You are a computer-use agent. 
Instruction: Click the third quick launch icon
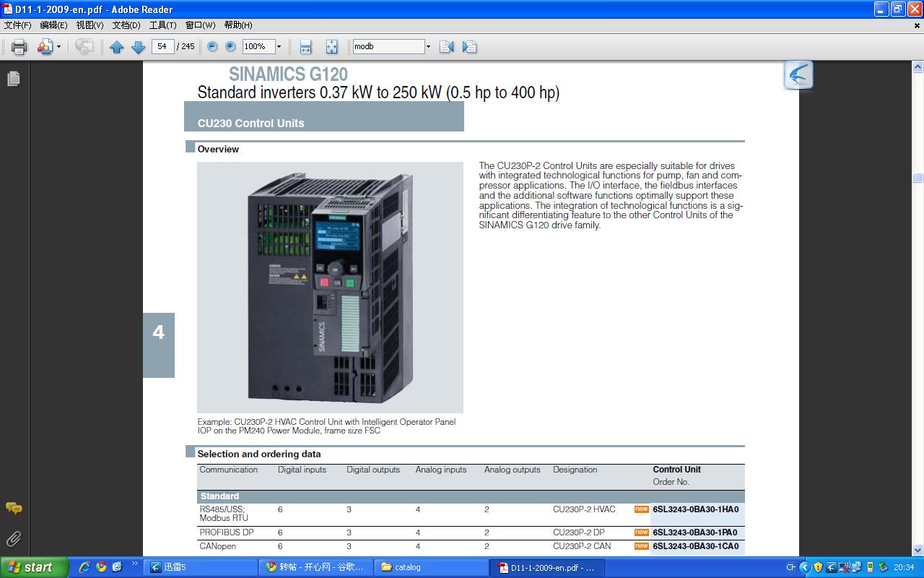click(x=117, y=567)
